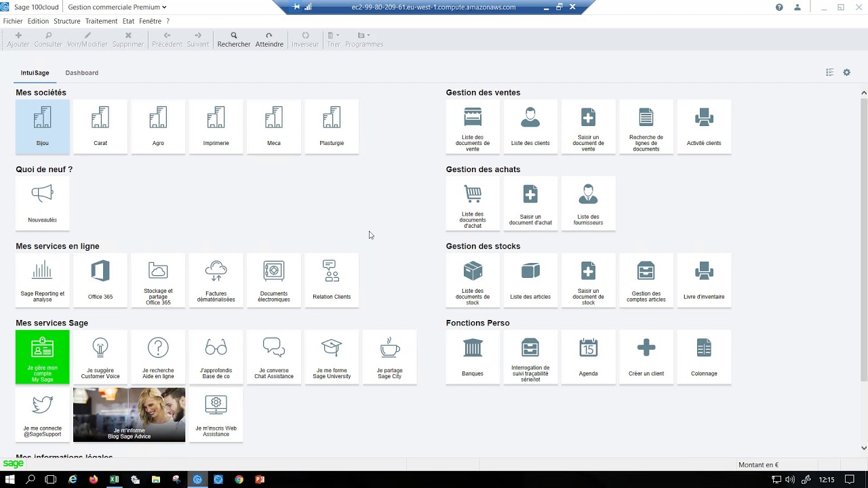This screenshot has width=868, height=488.
Task: Click the Windows Start button
Action: (x=10, y=479)
